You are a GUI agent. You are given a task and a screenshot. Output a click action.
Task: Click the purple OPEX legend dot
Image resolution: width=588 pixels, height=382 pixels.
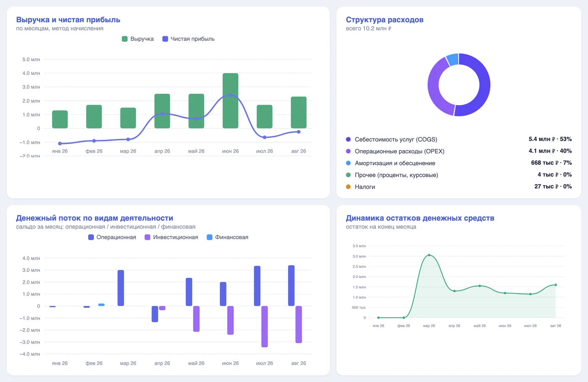click(348, 151)
